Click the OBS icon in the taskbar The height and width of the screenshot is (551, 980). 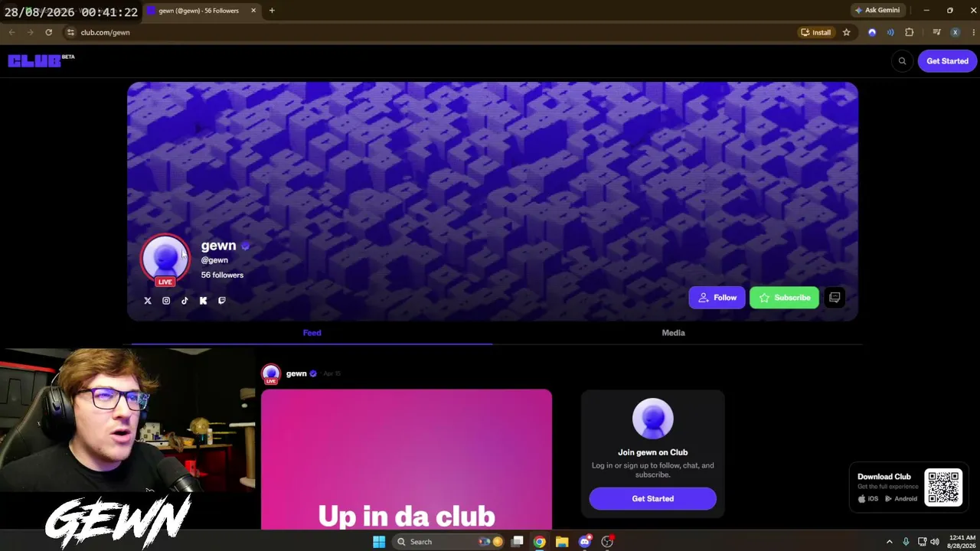pos(607,542)
